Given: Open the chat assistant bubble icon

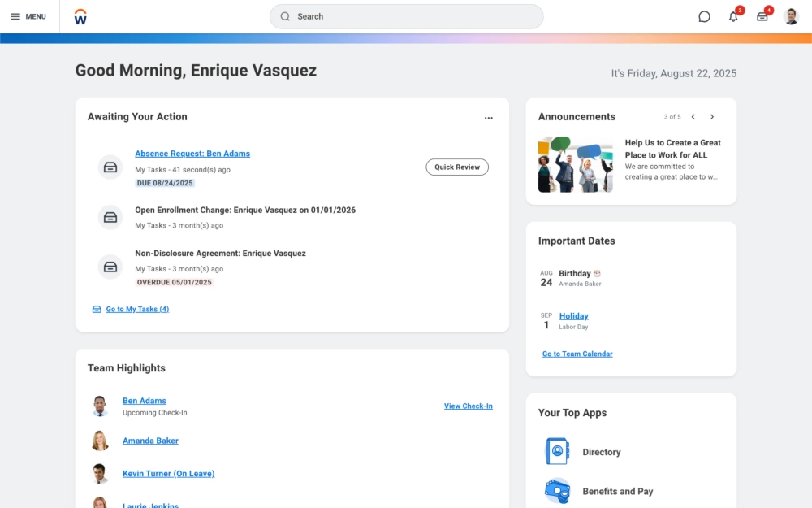Looking at the screenshot, I should tap(704, 16).
